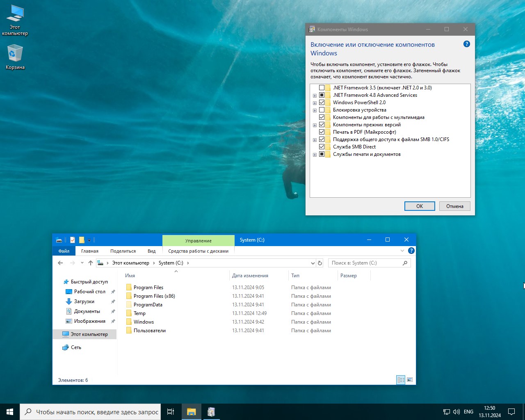Viewport: 525px width, 420px height.
Task: Open Task View on the taskbar
Action: pyautogui.click(x=171, y=412)
